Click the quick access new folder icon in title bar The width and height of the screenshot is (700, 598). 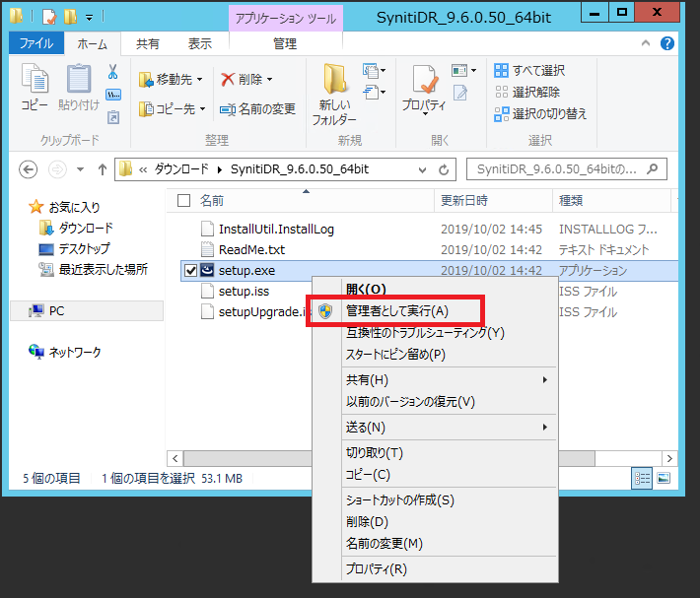click(70, 17)
